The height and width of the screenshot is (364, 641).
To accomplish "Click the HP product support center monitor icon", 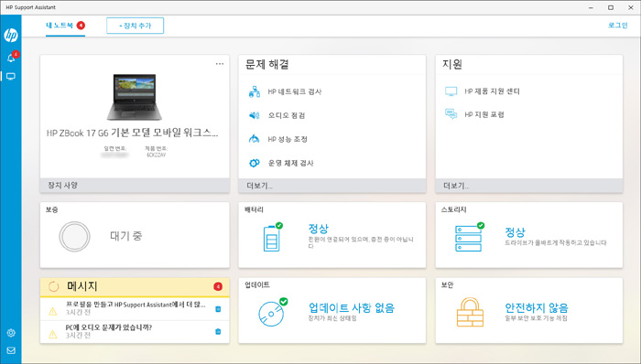I will coord(451,91).
